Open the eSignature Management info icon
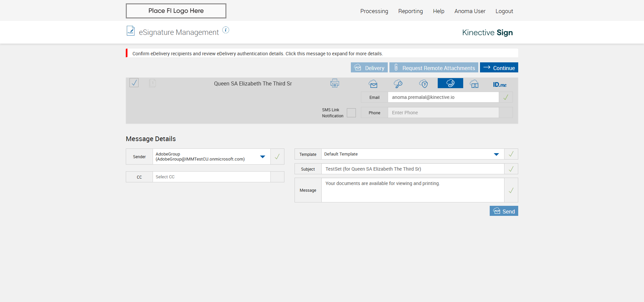The width and height of the screenshot is (644, 302). pos(226,30)
